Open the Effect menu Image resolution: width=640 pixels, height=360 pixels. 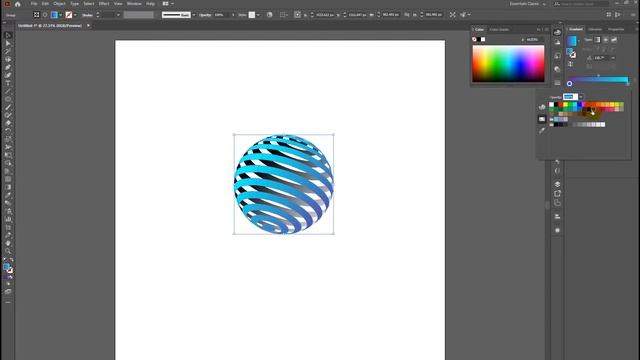click(104, 4)
